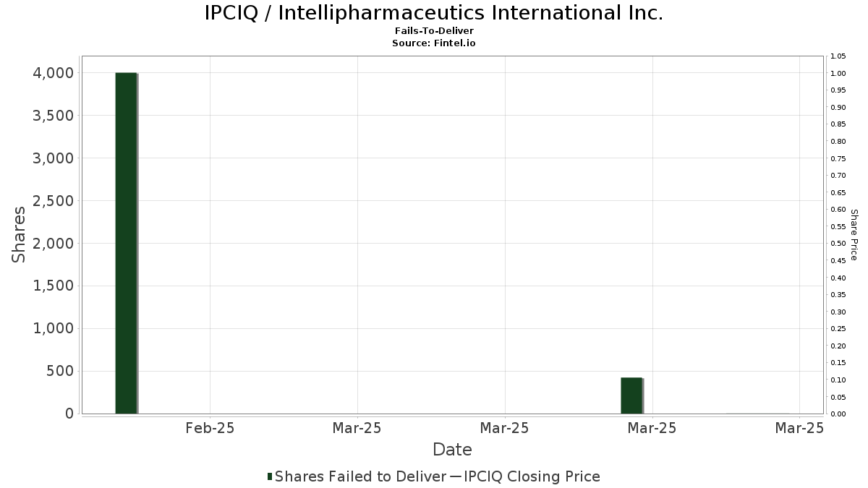The image size is (868, 488).
Task: Click the 1.00 share price tick label
Action: click(838, 73)
